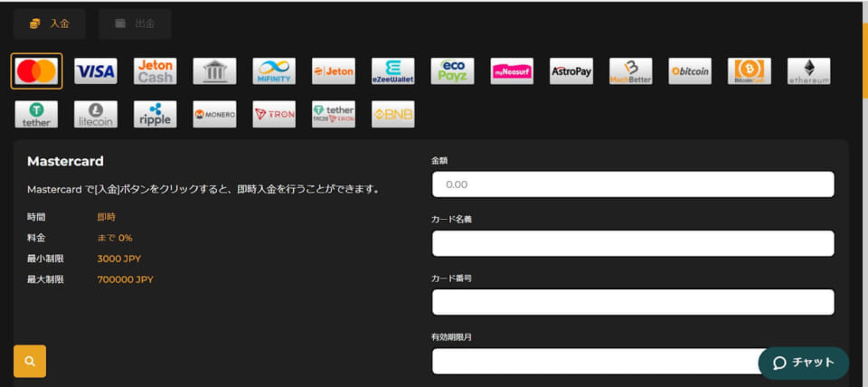868x387 pixels.
Task: Select the myNeosurf payment option
Action: pos(512,71)
